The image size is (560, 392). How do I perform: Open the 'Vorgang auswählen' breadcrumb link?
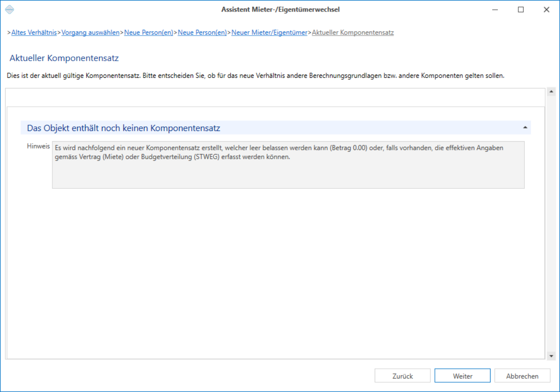click(x=90, y=33)
